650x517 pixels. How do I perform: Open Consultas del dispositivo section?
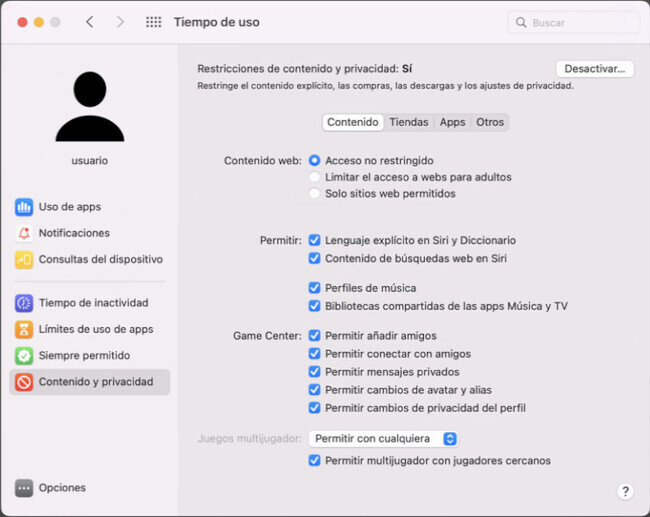click(100, 259)
